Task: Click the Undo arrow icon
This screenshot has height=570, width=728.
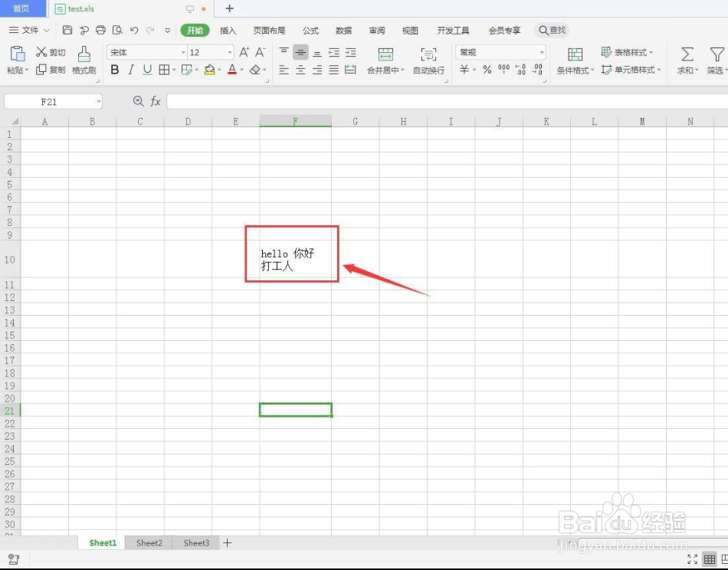Action: pyautogui.click(x=134, y=30)
